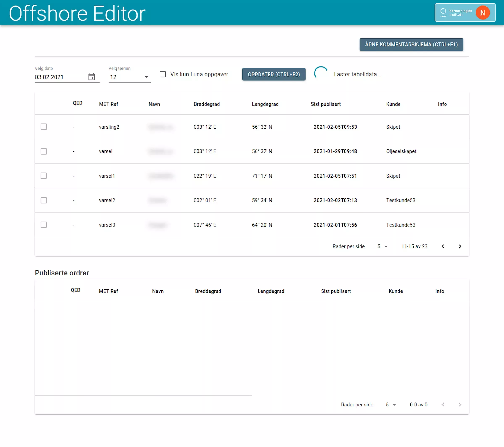
Task: Click latitude value 007° 46' E
Action: pyautogui.click(x=205, y=225)
